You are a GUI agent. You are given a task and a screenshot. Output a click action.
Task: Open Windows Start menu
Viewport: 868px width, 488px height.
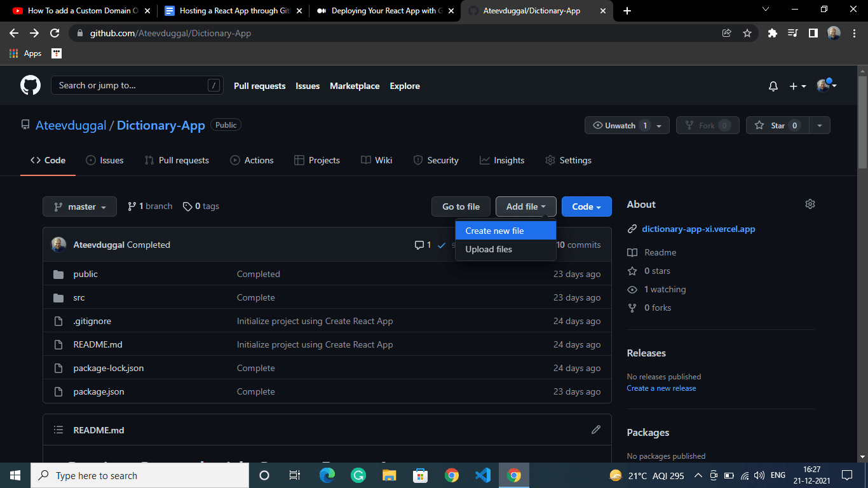point(15,475)
